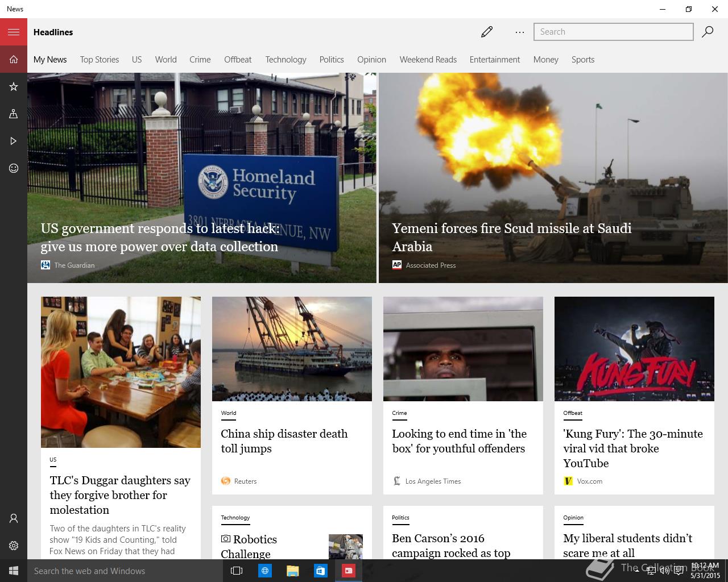Screen dimensions: 728x582
Task: Launch the browser globe icon in taskbar
Action: pyautogui.click(x=264, y=571)
